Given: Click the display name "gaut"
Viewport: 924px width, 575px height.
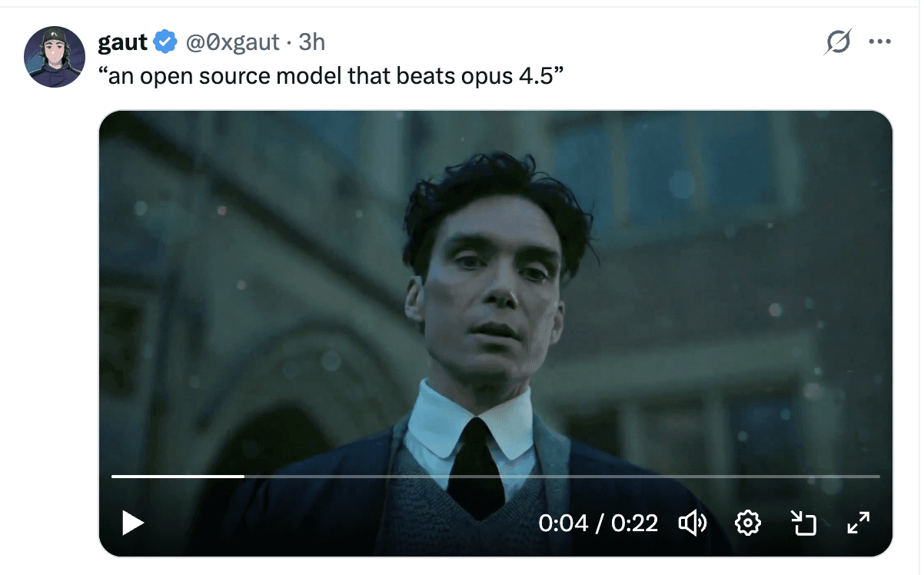Looking at the screenshot, I should (122, 42).
